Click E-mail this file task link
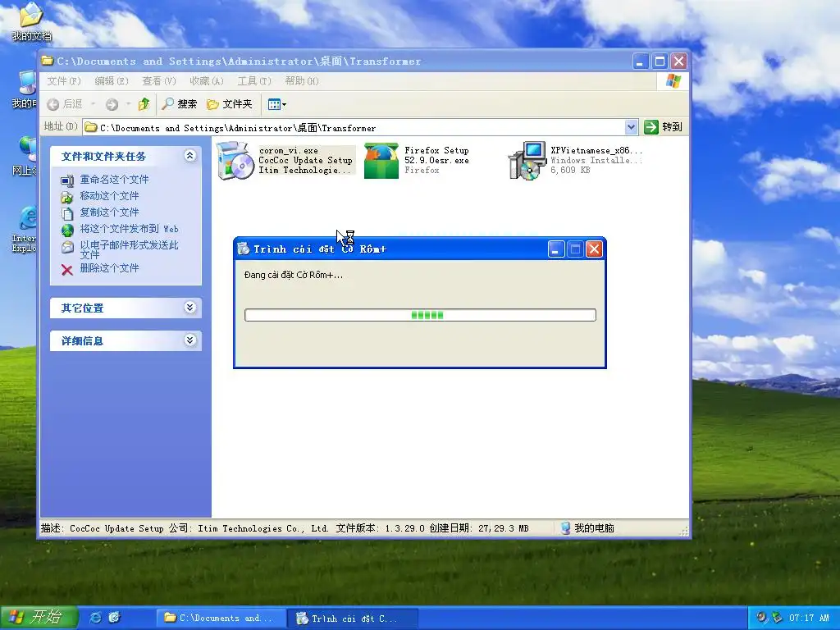Screen dimensions: 840x630 [129, 249]
